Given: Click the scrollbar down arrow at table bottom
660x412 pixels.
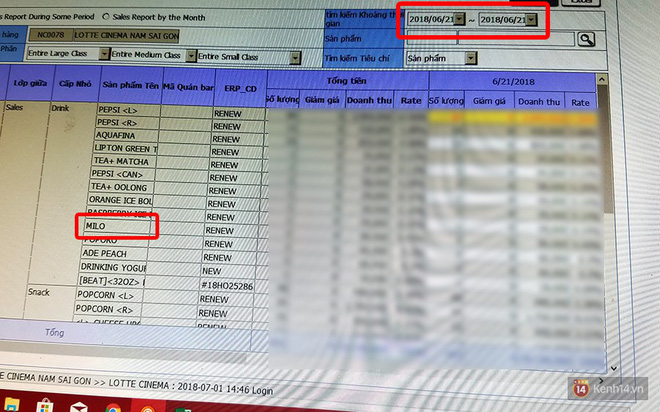Looking at the screenshot, I should pos(614,369).
